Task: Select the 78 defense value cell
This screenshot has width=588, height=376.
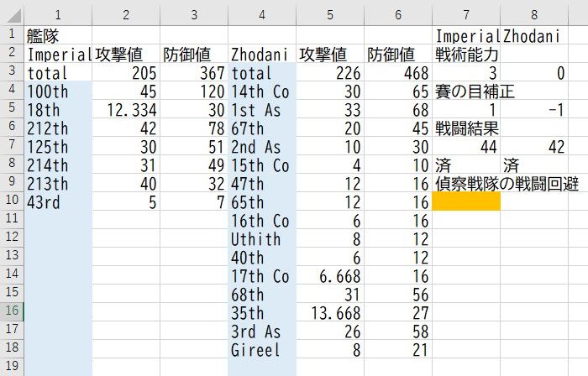Action: coord(194,128)
